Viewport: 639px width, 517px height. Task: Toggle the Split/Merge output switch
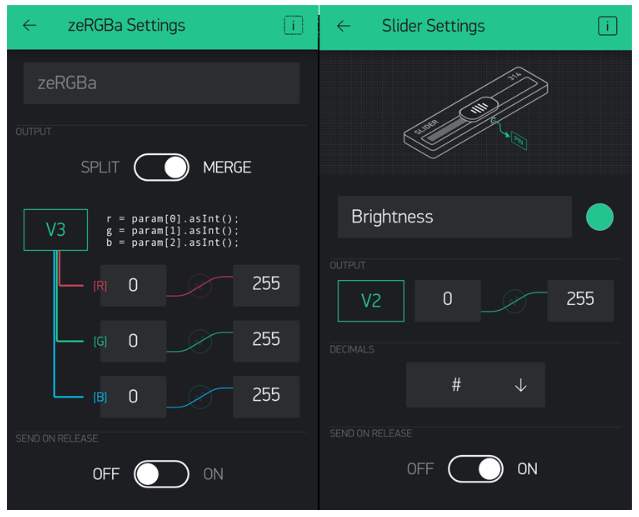161,167
